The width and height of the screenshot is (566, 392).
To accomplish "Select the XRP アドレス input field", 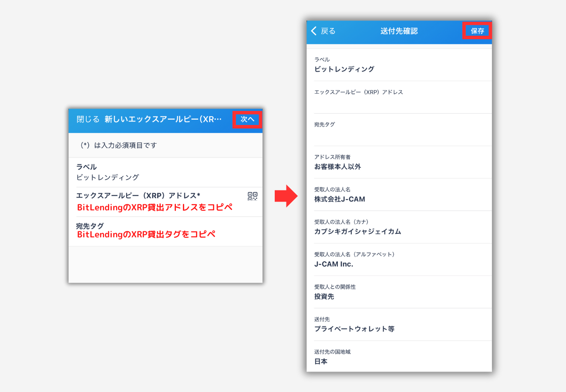I will (x=165, y=202).
